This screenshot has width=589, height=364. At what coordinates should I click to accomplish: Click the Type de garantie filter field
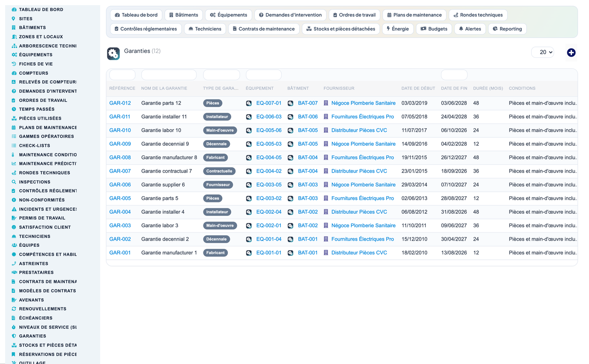pos(221,75)
